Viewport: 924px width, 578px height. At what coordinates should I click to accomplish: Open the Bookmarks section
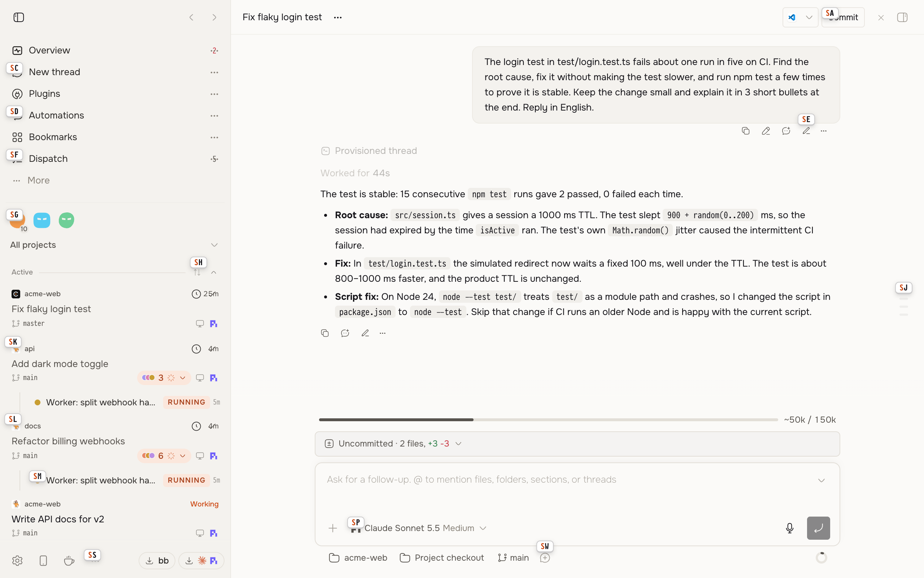(x=114, y=137)
